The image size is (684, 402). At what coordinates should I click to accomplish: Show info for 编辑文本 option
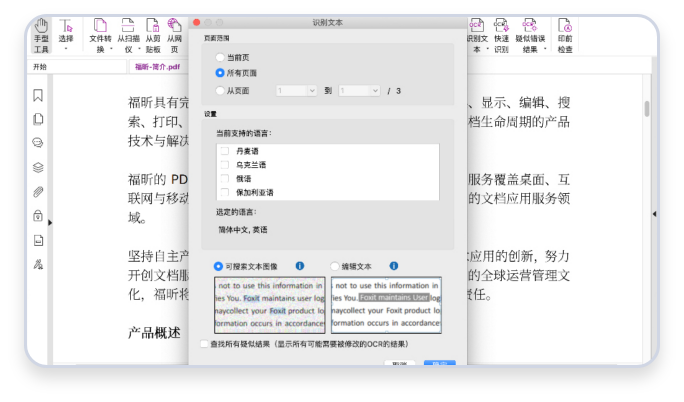tap(393, 266)
